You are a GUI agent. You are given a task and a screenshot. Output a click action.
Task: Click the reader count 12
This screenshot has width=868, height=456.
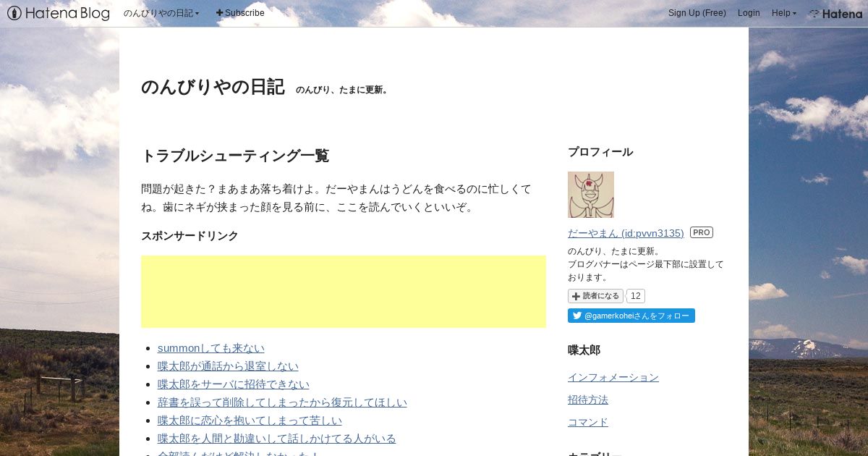[x=636, y=296]
